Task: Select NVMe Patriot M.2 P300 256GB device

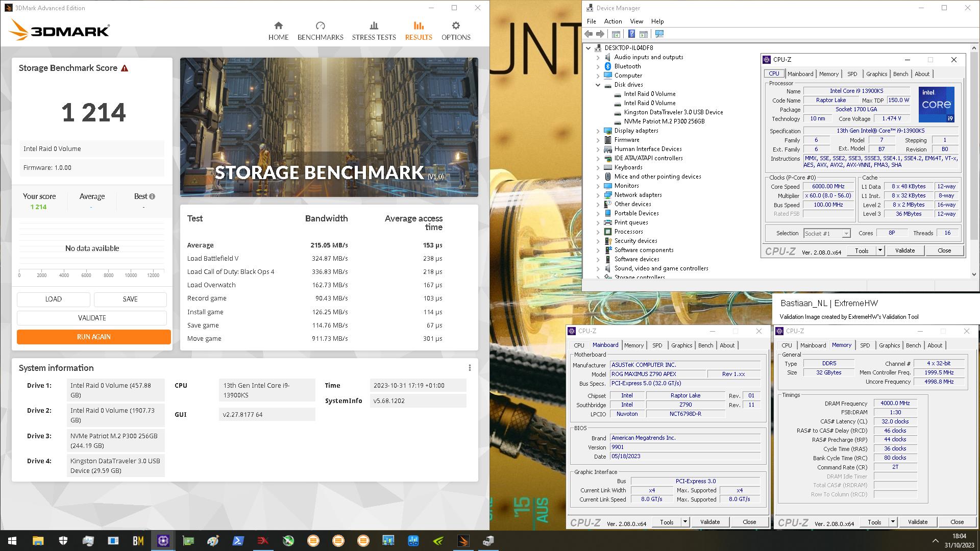Action: point(664,121)
